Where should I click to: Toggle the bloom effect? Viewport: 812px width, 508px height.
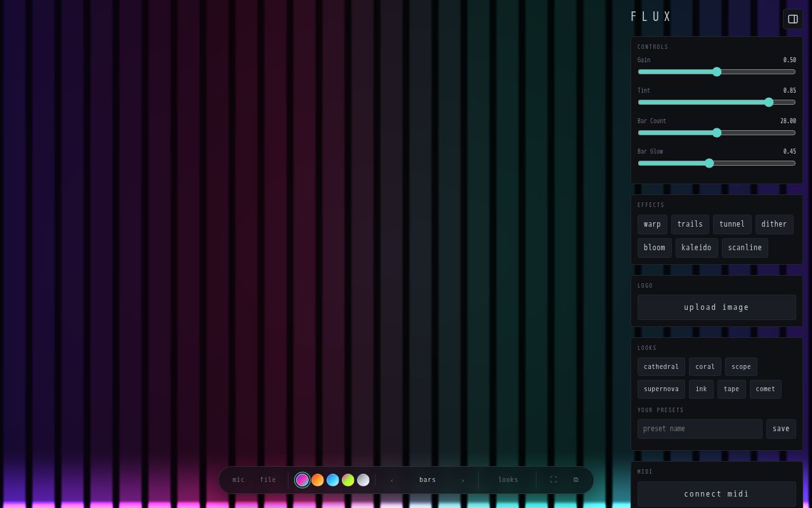pos(655,248)
